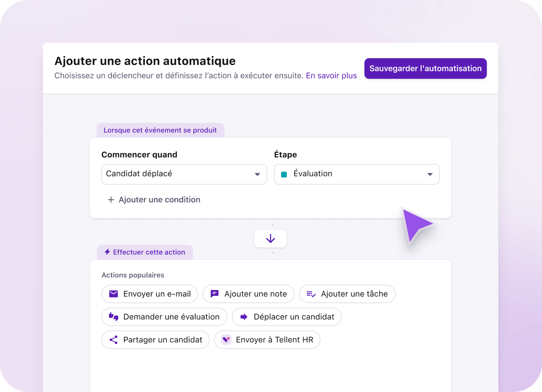Click the downward arrow connector between sections

(271, 239)
